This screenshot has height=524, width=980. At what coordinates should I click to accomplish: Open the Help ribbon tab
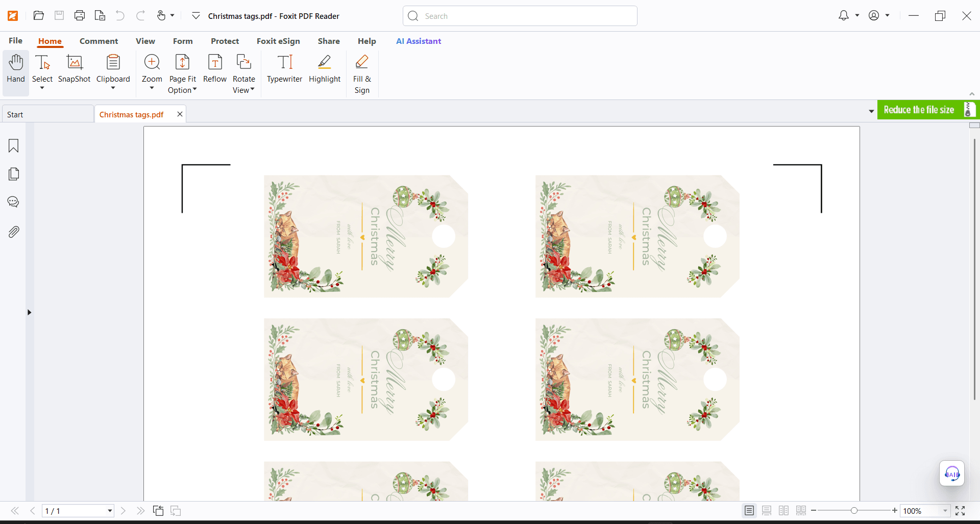[367, 41]
